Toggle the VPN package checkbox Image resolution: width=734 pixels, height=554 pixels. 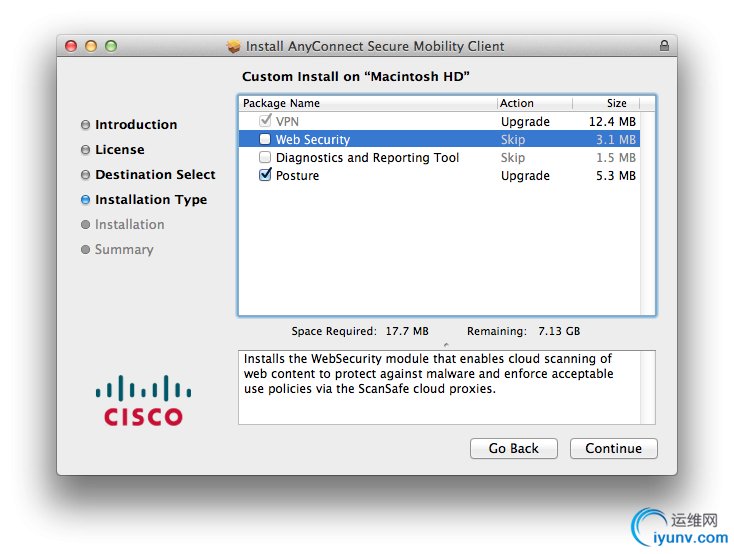[265, 121]
